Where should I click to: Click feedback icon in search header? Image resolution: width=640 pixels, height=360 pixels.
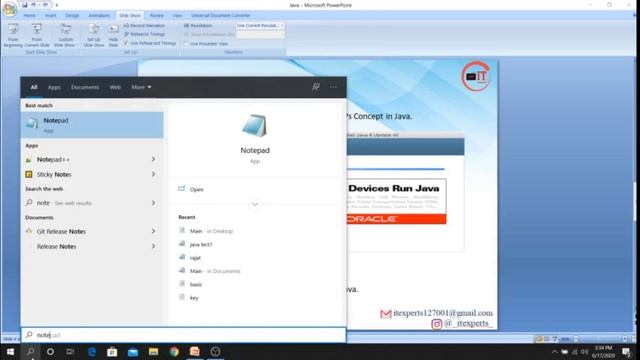(316, 87)
